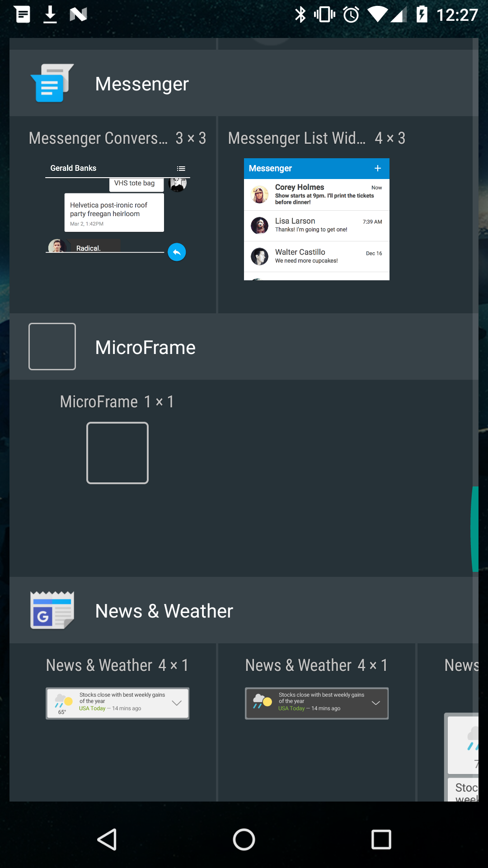Open Corey Holmes conversation row
Viewport: 488px width, 868px height.
click(x=317, y=195)
